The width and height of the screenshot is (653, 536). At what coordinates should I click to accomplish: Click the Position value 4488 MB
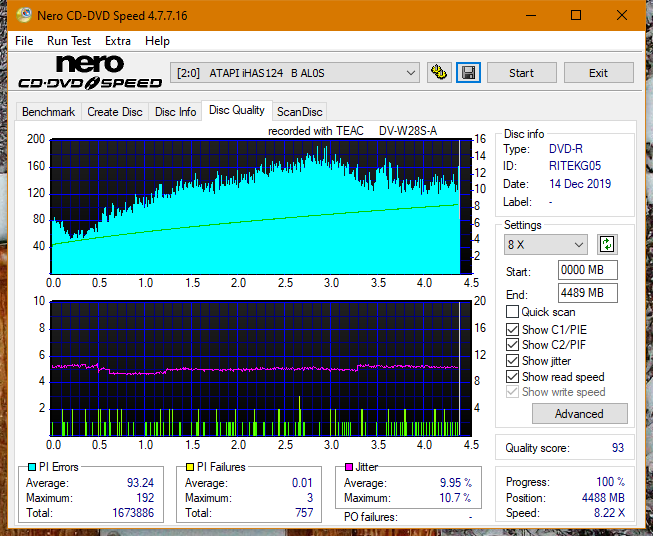point(603,498)
